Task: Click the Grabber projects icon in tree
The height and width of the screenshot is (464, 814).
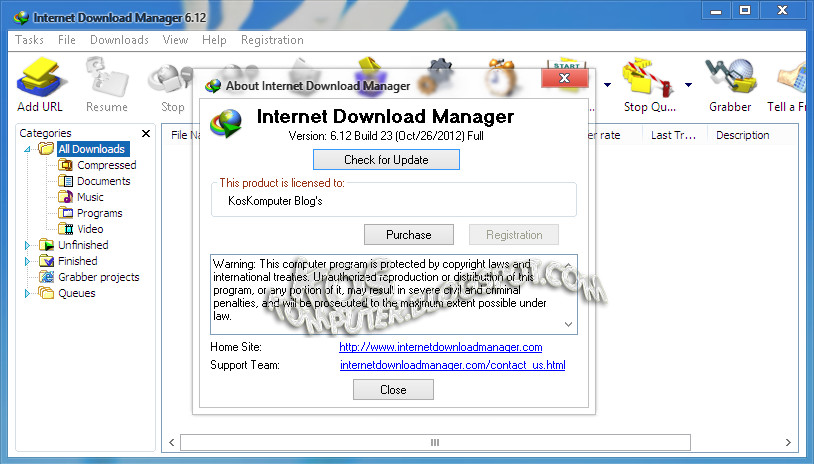Action: [46, 277]
